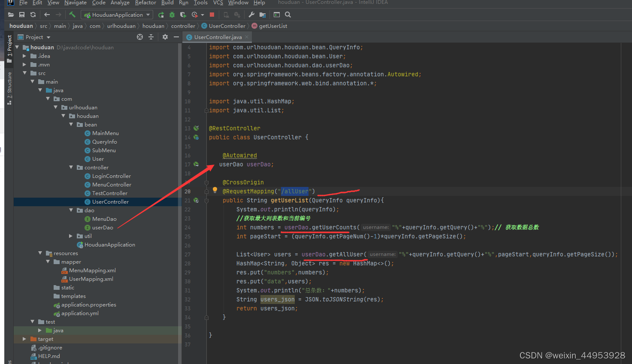This screenshot has width=632, height=364.
Task: Click the gutter icon on line 14
Action: click(196, 137)
